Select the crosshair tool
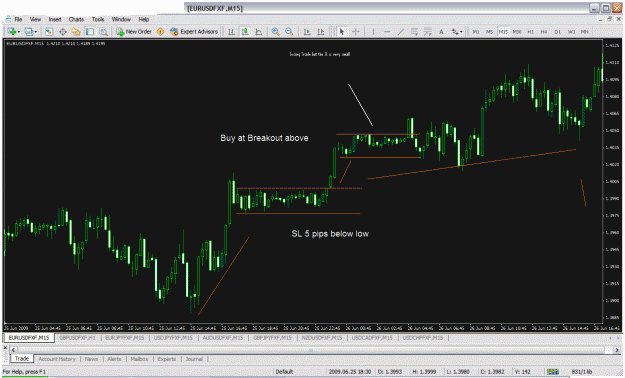The width and height of the screenshot is (625, 378). 356,32
